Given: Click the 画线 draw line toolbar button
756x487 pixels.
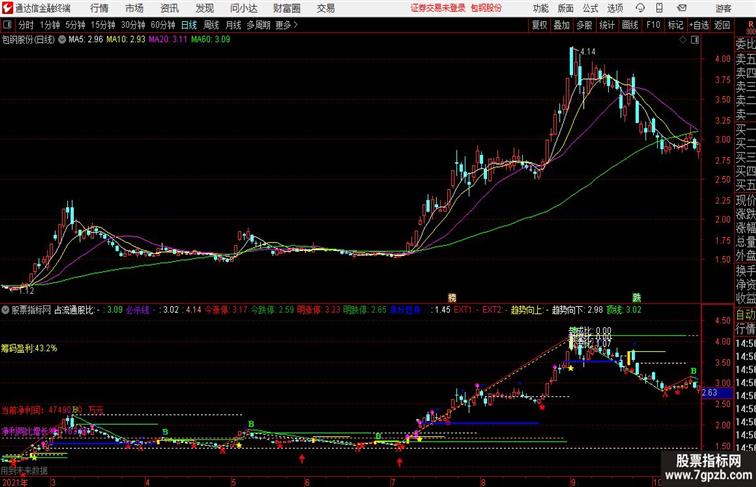Looking at the screenshot, I should pos(630,25).
